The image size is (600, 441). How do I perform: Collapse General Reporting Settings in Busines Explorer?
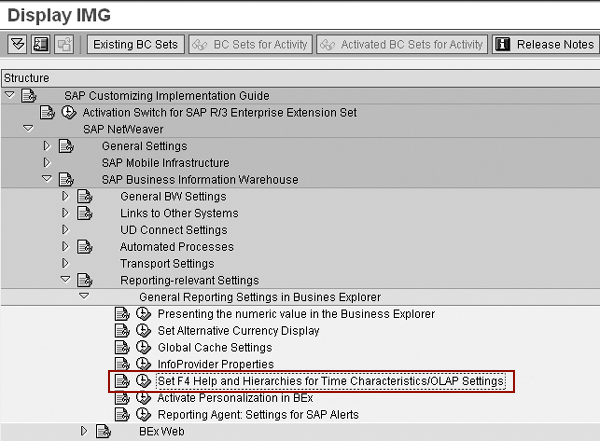click(84, 296)
